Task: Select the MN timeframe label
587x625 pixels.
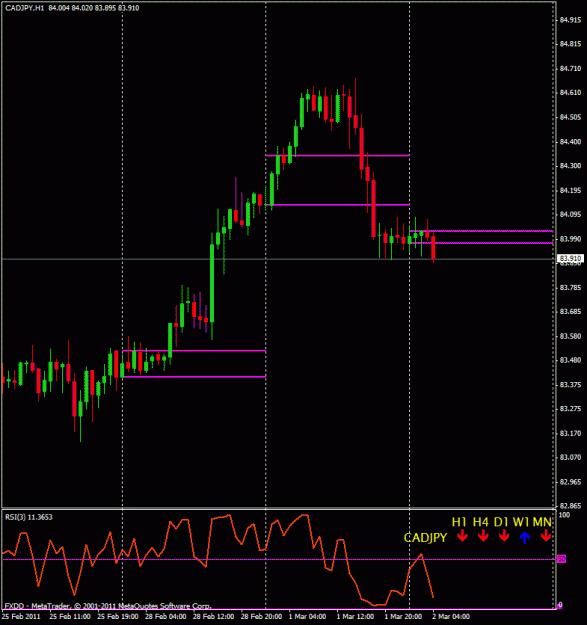Action: tap(542, 522)
